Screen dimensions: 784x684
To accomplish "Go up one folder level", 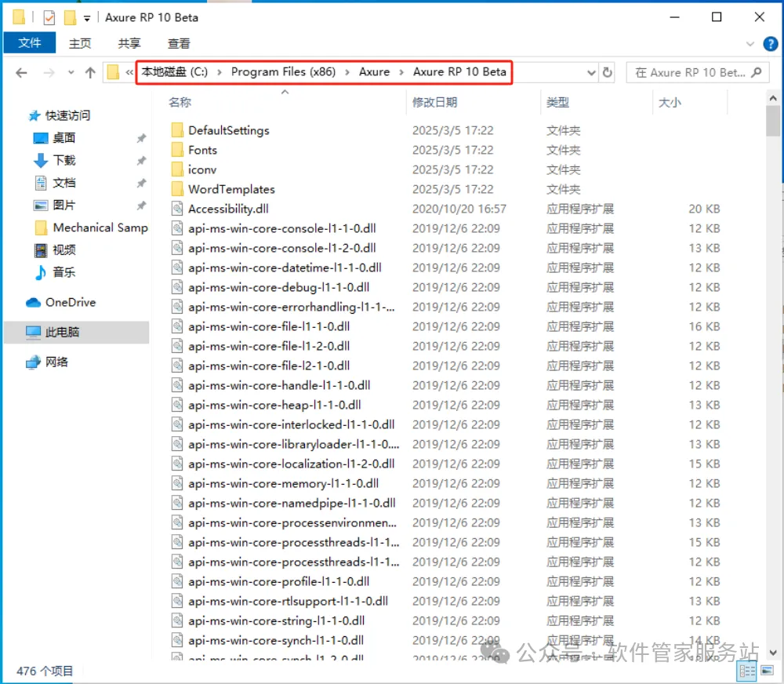I will click(90, 73).
